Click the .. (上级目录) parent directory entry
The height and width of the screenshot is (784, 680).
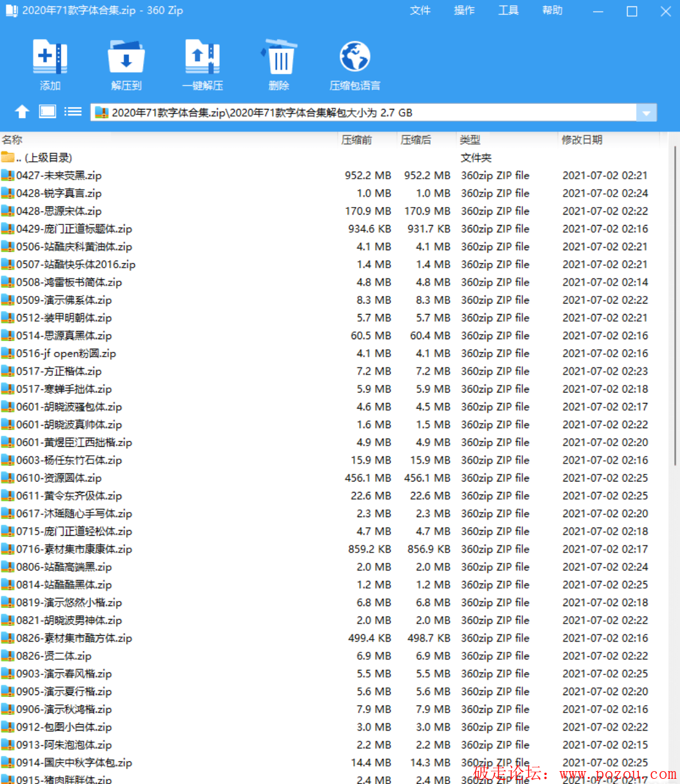point(44,157)
